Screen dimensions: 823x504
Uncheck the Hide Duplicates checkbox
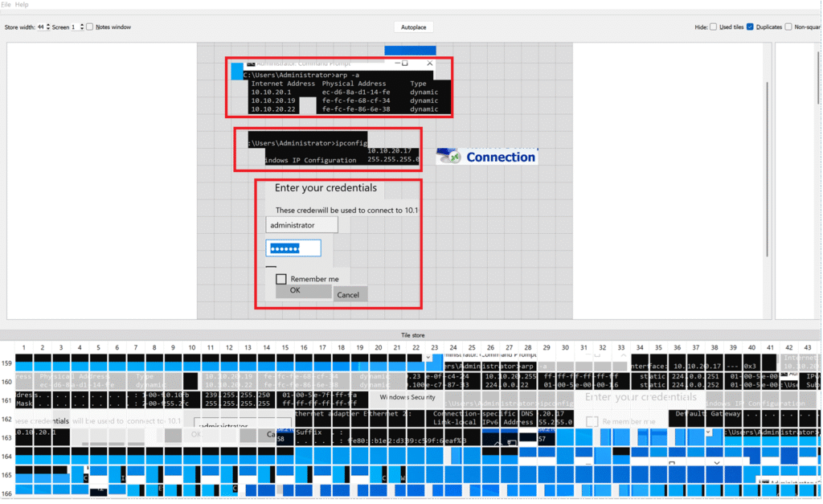coord(750,27)
